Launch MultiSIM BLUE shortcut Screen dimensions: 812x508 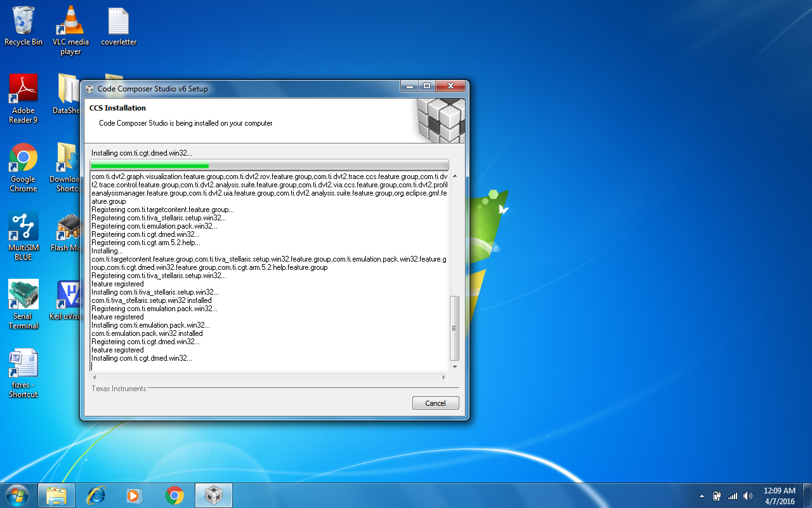point(23,236)
